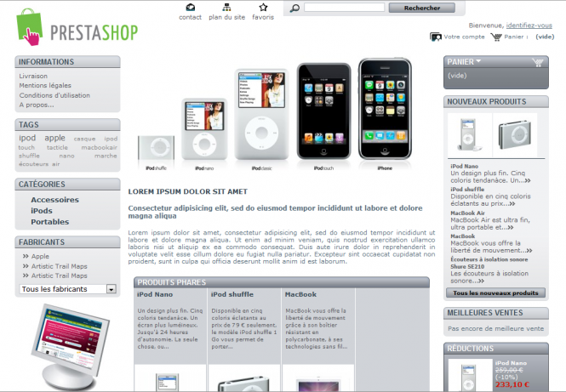
Task: Open the plan du site sitemap icon
Action: point(226,7)
